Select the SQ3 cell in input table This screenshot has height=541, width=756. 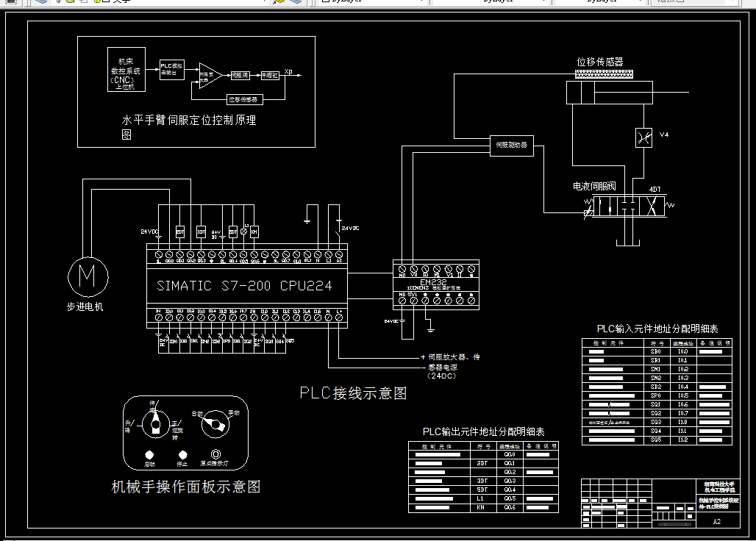(656, 422)
